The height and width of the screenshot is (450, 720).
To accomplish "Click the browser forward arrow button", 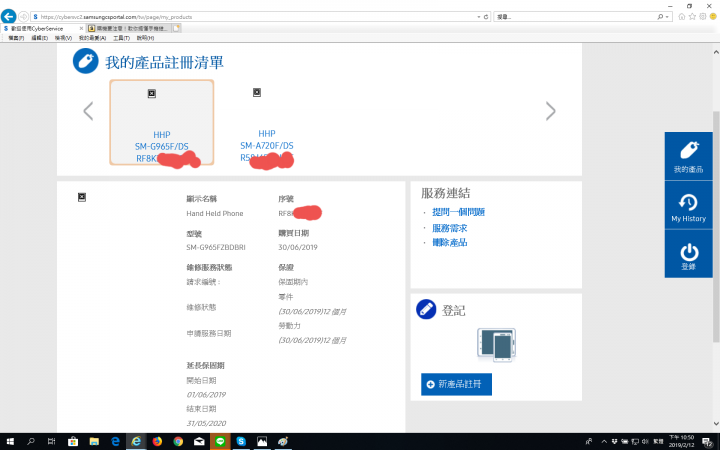I will tap(23, 17).
